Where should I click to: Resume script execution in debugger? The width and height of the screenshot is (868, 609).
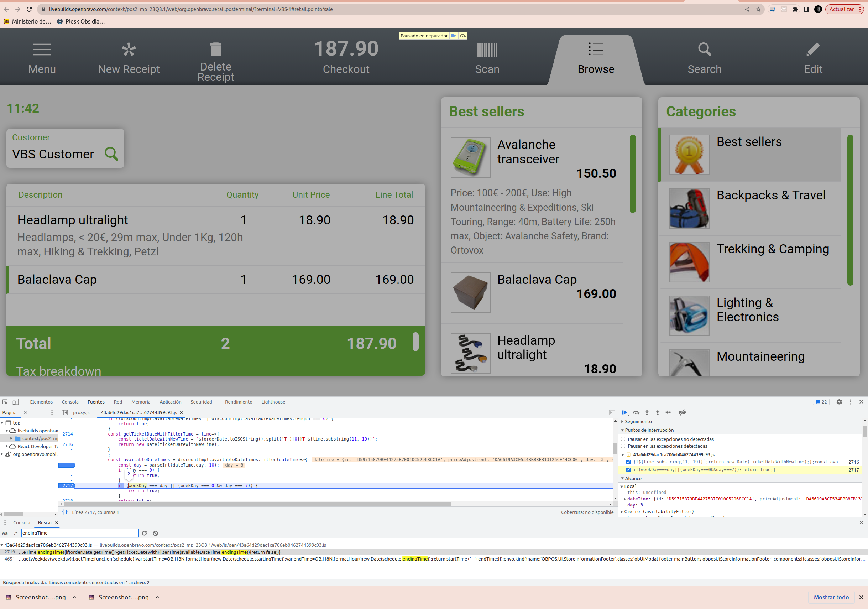pos(624,412)
